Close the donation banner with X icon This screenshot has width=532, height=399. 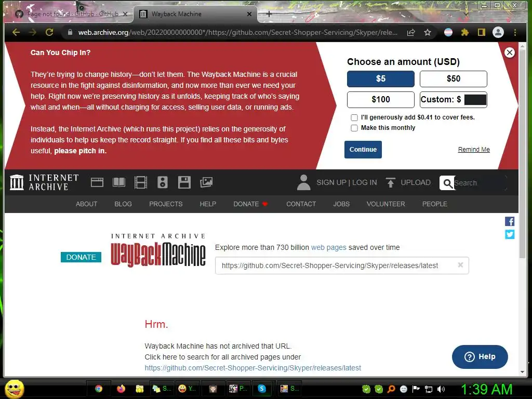tap(509, 52)
